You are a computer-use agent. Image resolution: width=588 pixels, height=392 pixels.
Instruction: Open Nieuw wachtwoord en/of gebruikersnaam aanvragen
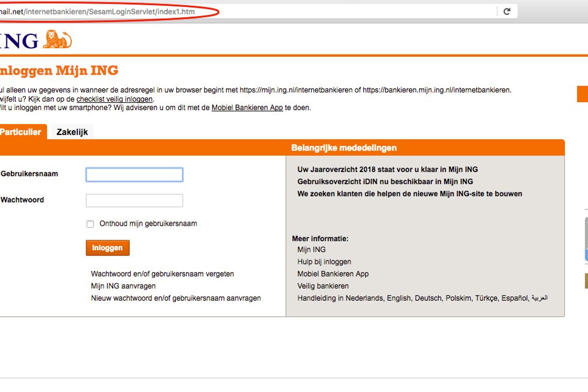176,298
